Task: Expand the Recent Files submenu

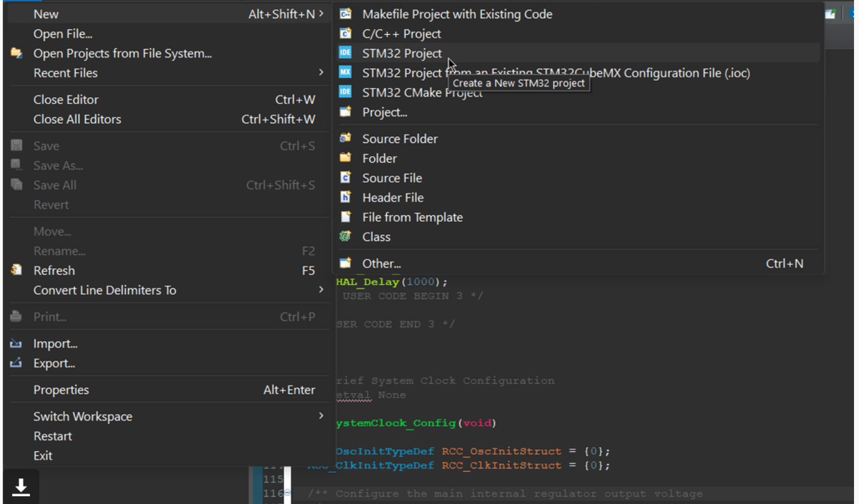Action: pyautogui.click(x=321, y=73)
